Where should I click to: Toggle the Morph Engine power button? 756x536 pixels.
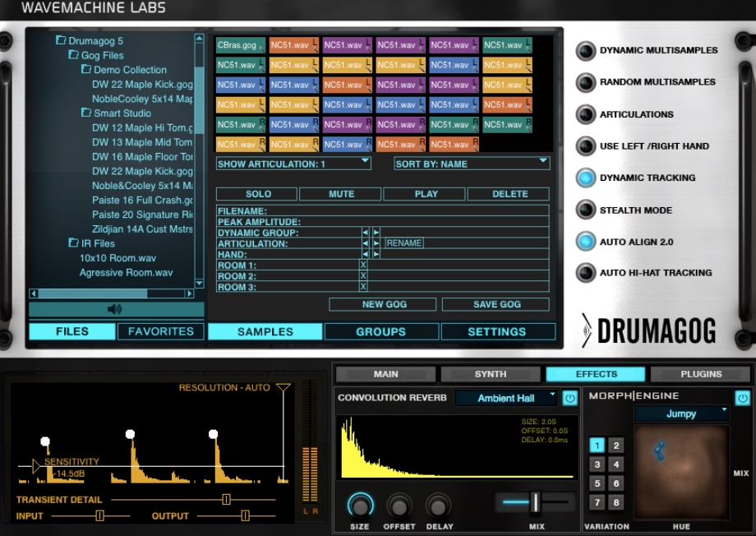[742, 398]
